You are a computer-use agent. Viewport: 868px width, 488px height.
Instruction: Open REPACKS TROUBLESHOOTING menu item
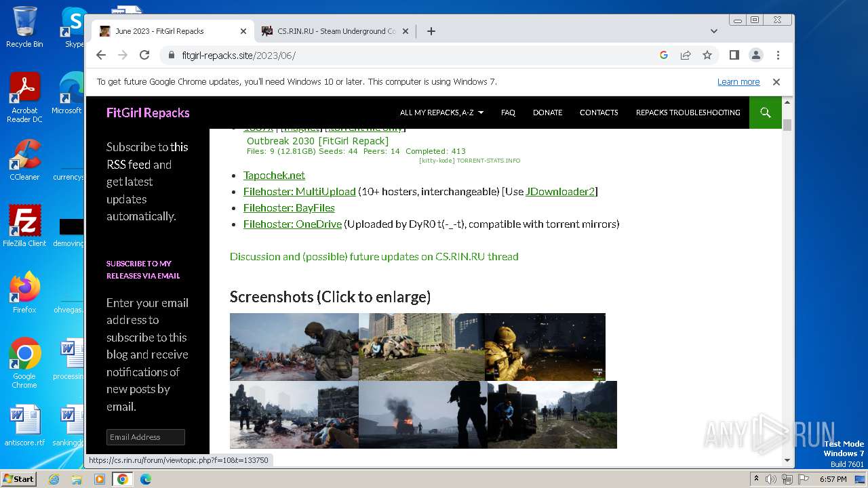[x=688, y=113]
